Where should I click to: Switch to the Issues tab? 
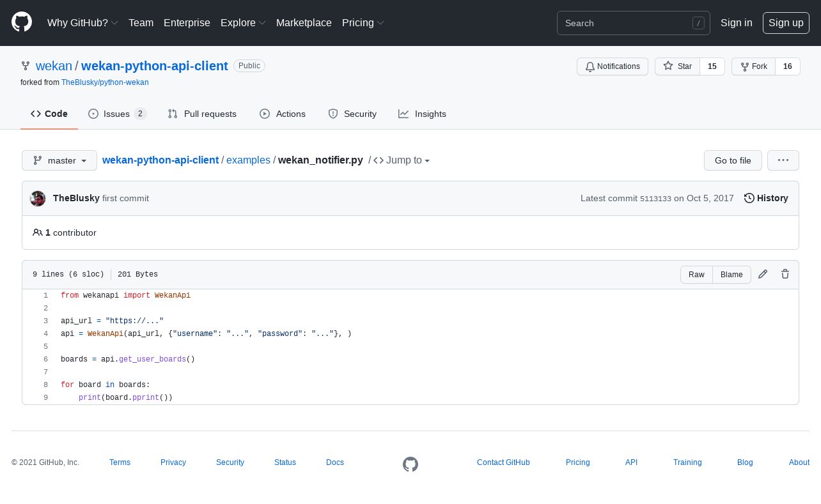click(x=118, y=114)
